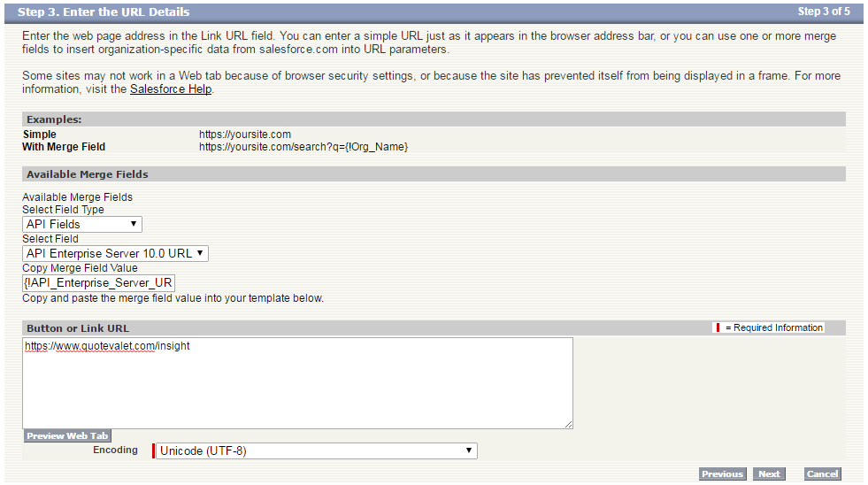Click the textarea resize handle corner
The image size is (868, 485).
pos(568,425)
